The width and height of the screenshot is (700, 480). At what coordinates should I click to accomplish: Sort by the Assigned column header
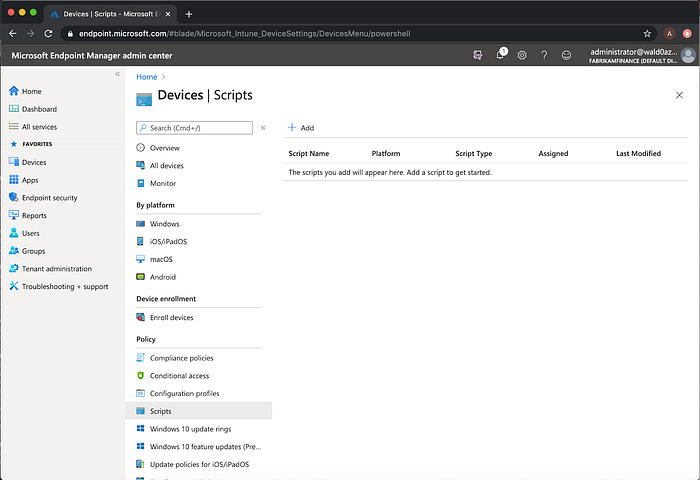553,154
